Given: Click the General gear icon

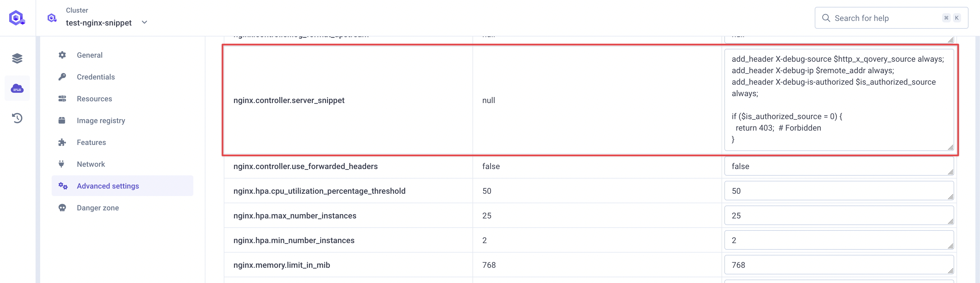Looking at the screenshot, I should click(x=62, y=55).
